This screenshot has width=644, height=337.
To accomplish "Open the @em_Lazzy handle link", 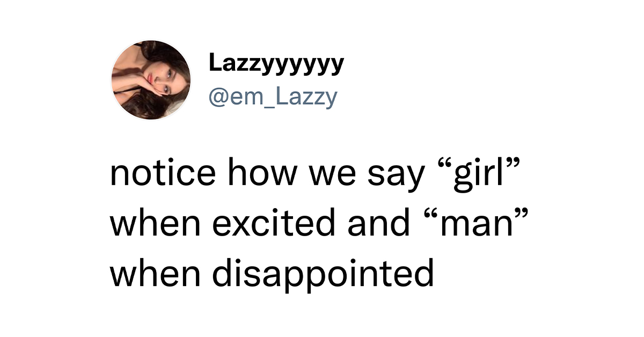I will click(x=273, y=97).
